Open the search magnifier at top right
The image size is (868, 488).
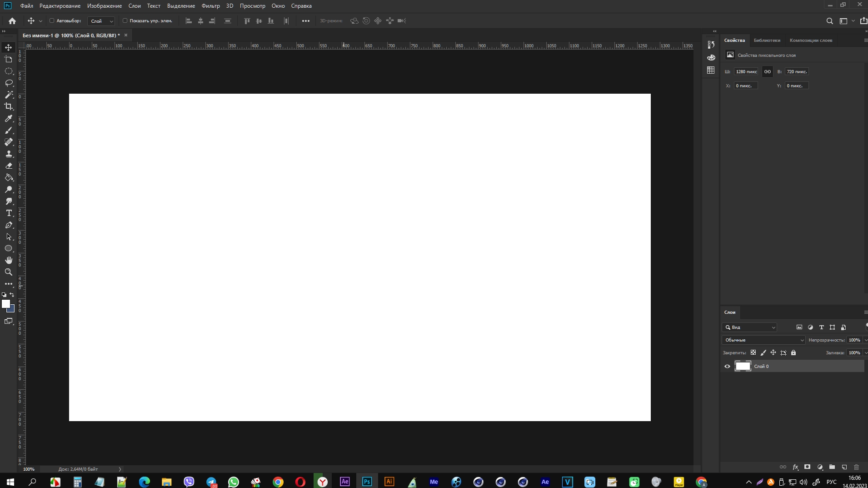[x=830, y=21]
